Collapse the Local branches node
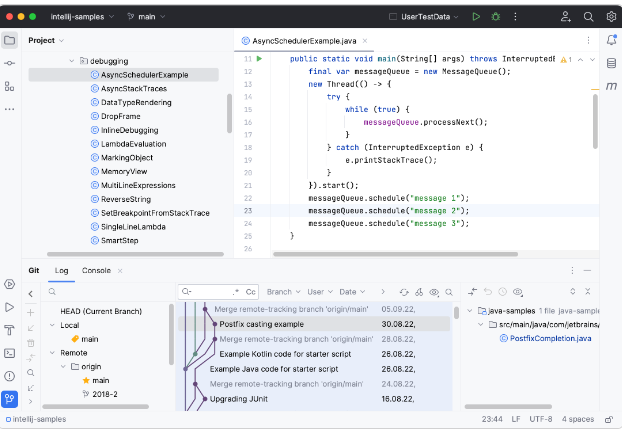 [52, 325]
